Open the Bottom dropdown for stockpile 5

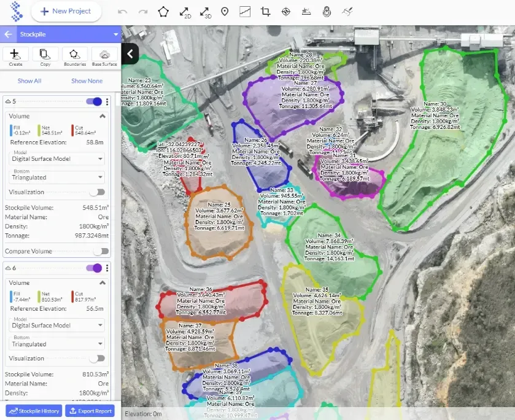(x=57, y=177)
